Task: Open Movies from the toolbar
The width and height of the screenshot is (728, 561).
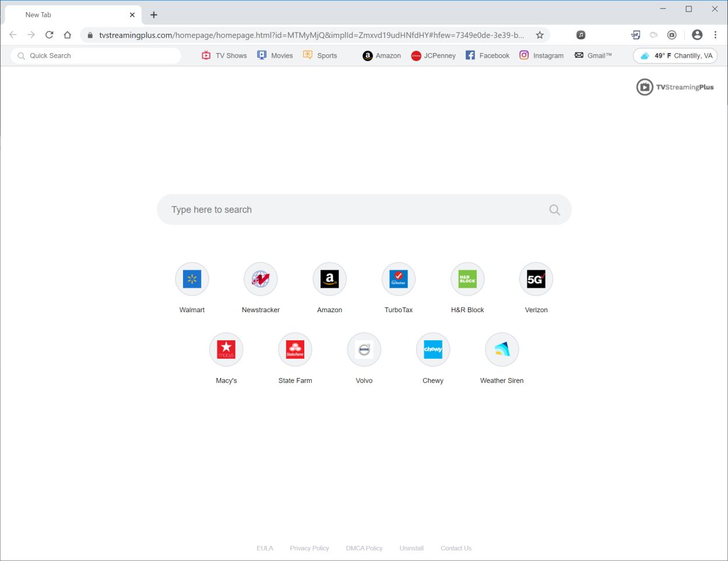Action: pos(275,55)
